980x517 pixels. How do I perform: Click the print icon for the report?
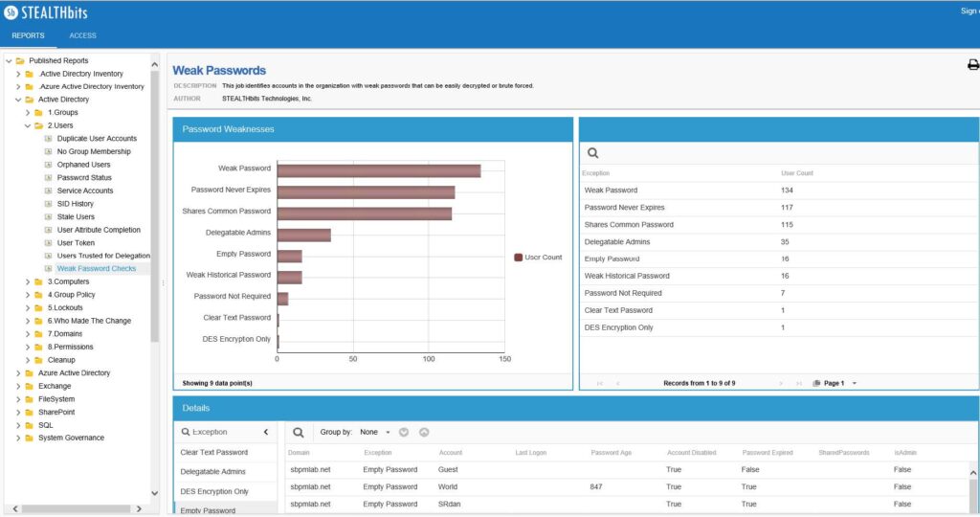pyautogui.click(x=973, y=64)
